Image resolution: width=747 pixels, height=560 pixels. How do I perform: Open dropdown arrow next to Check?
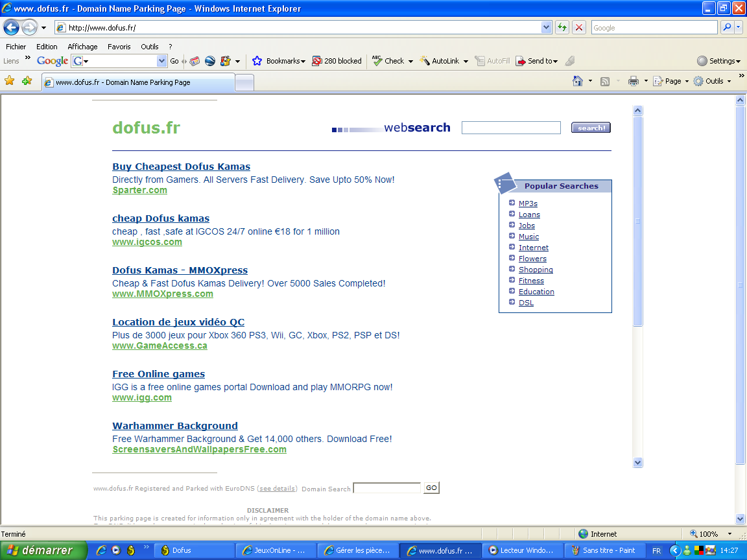tap(410, 62)
